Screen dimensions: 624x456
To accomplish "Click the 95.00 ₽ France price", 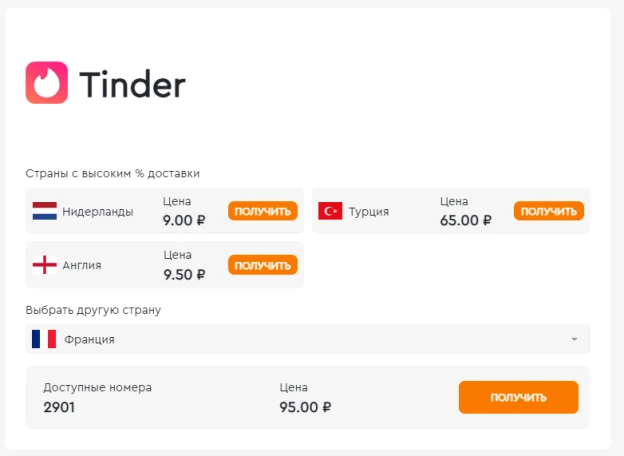I will point(305,407).
